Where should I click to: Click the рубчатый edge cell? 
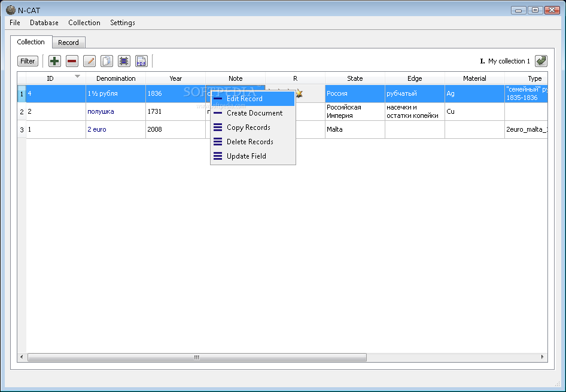click(x=415, y=94)
